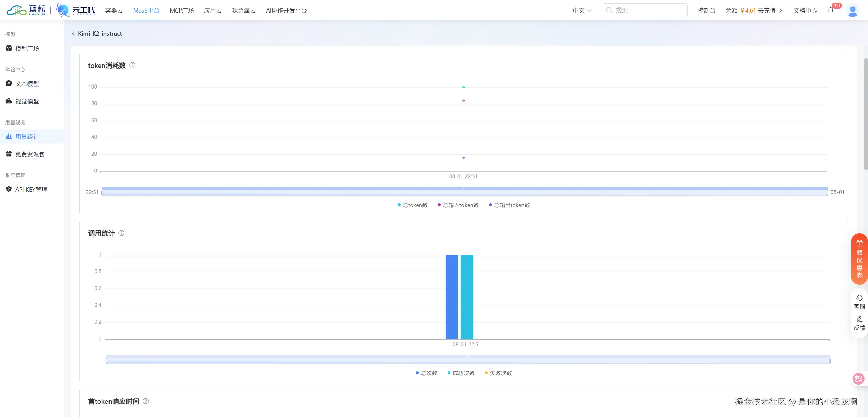This screenshot has width=868, height=417.
Task: Click the notification bell icon
Action: pyautogui.click(x=830, y=10)
